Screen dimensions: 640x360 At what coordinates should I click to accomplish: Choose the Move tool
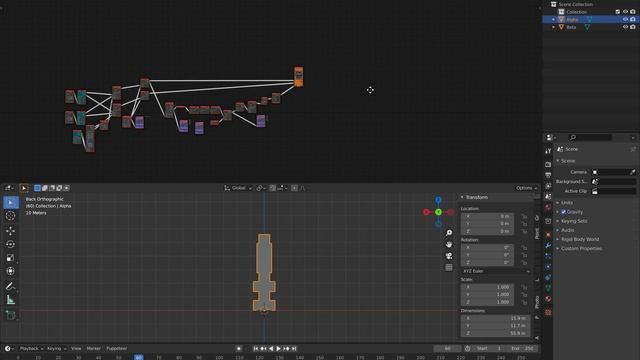[x=11, y=231]
